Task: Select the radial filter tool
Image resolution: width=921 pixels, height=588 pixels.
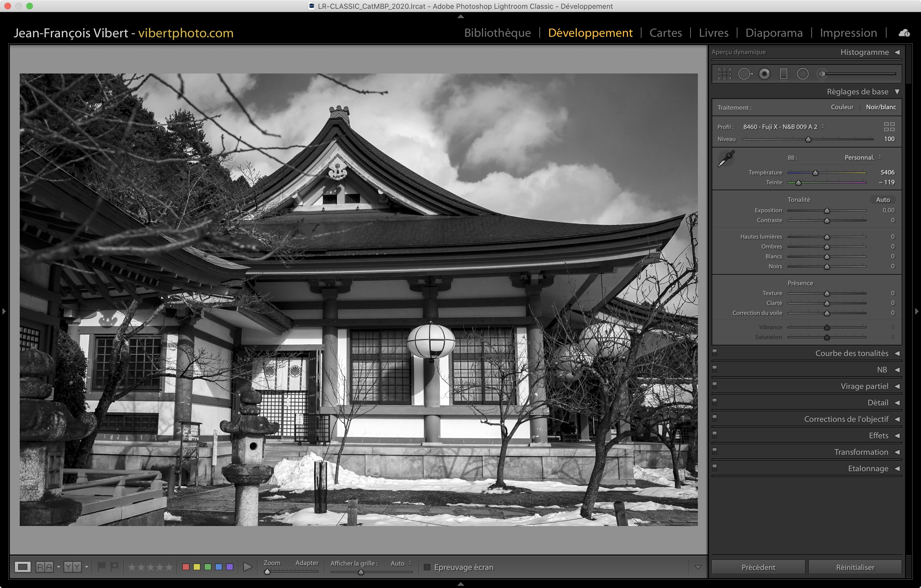Action: [x=802, y=74]
